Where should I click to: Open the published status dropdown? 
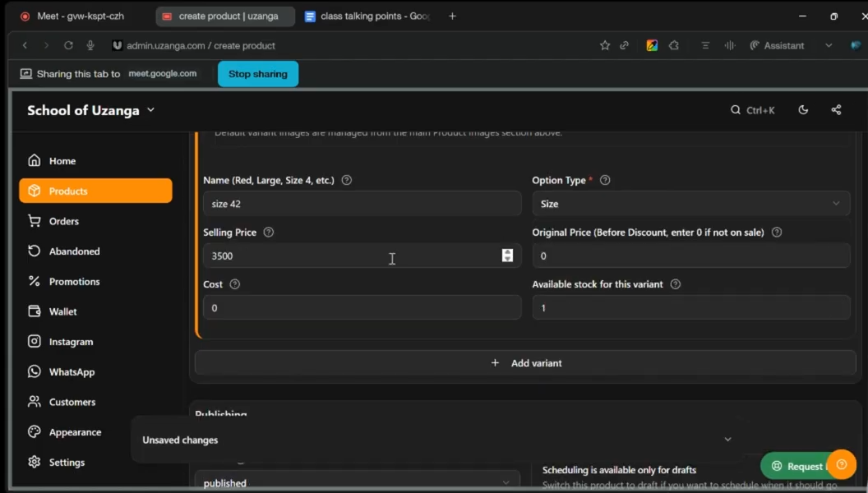[357, 482]
